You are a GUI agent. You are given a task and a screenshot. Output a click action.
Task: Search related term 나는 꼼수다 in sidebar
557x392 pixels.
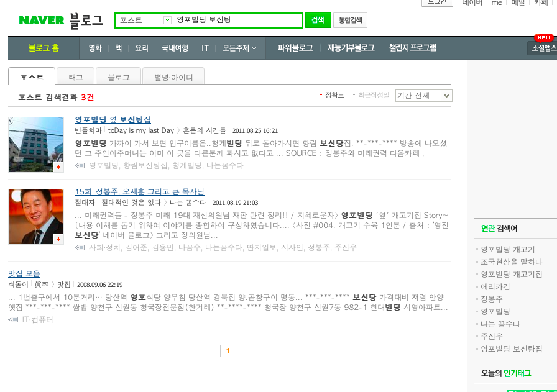(500, 324)
